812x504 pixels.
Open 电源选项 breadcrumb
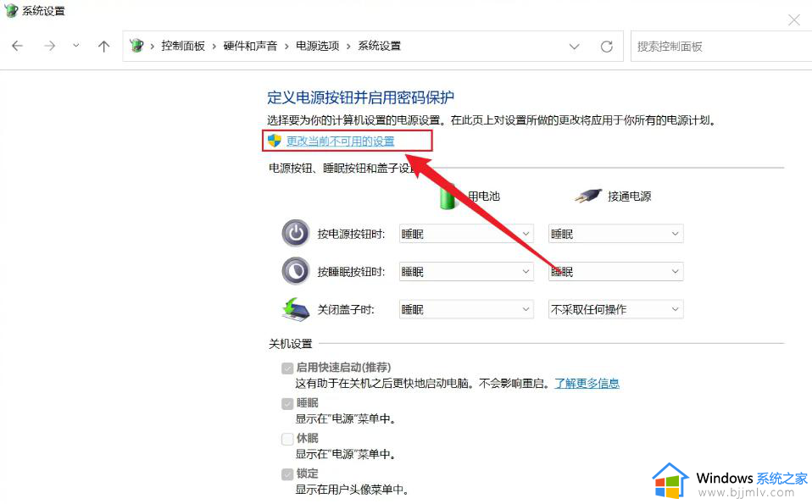[318, 46]
